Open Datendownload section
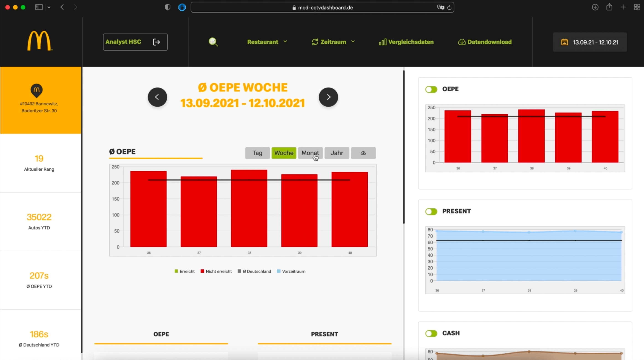 click(x=485, y=42)
